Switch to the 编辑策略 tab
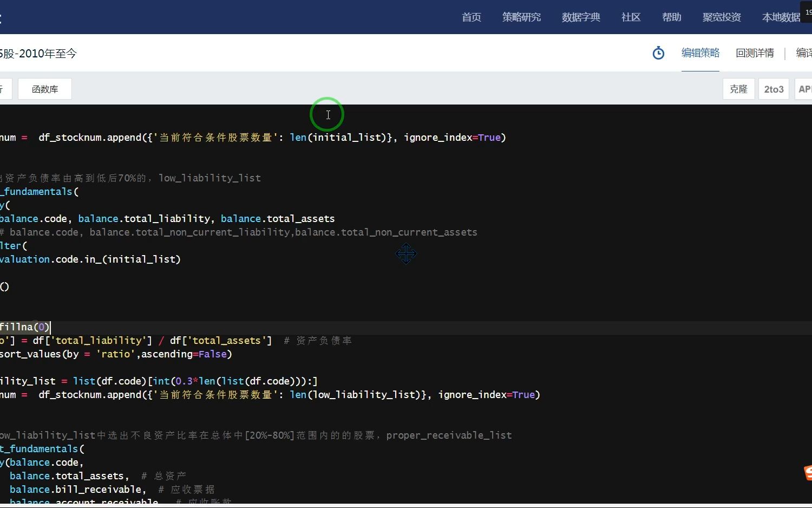Viewport: 812px width, 508px height. [x=700, y=53]
